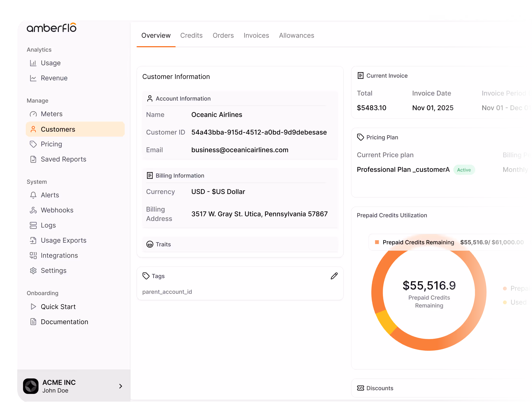
Task: Click the Active status badge
Action: click(x=464, y=170)
